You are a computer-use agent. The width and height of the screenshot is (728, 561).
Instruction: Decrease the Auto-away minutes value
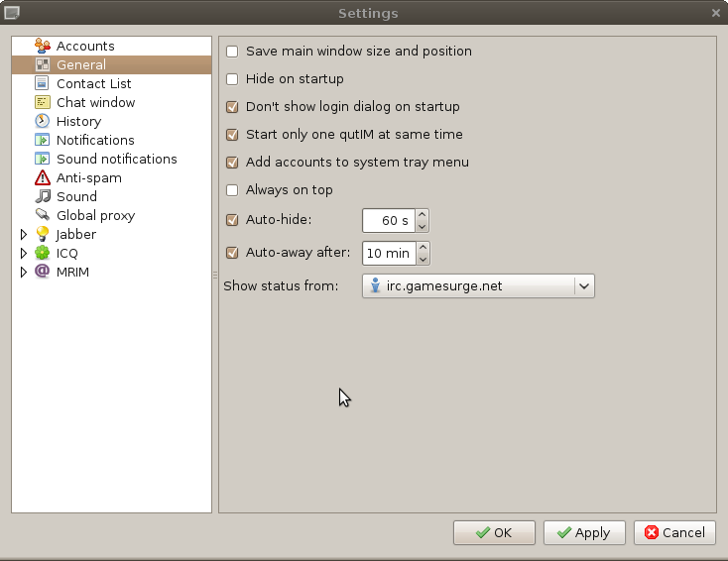pyautogui.click(x=423, y=260)
